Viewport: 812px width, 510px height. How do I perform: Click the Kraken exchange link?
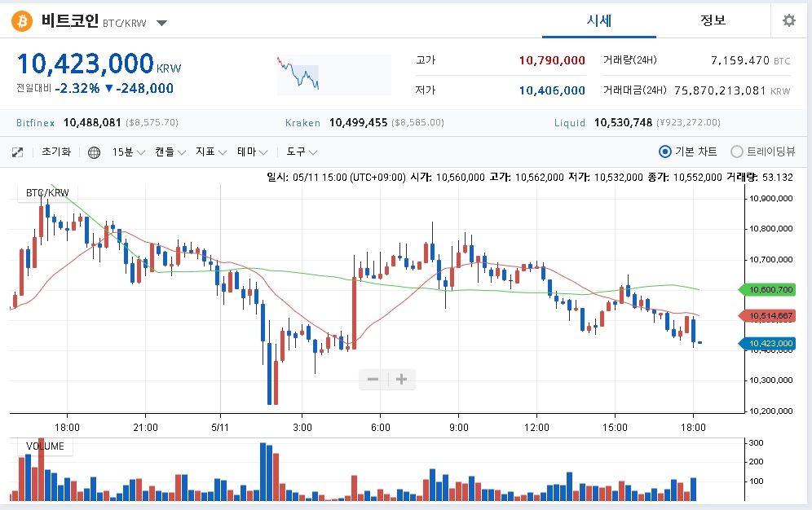coord(302,122)
